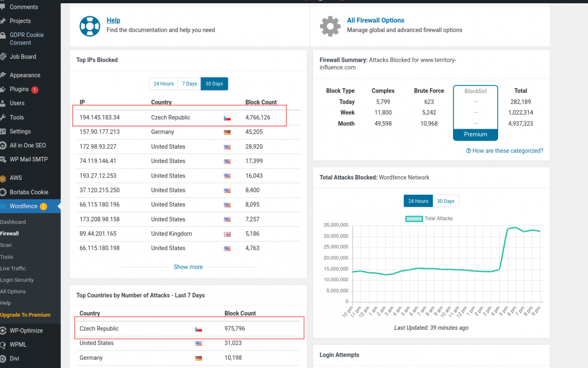588x368 pixels.
Task: Click the Czech flag next to 194.145.183.34
Action: click(x=227, y=118)
